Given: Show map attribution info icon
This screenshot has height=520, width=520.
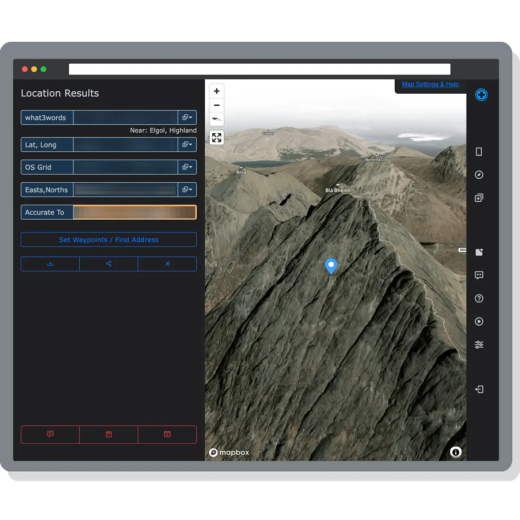Looking at the screenshot, I should coord(456,452).
